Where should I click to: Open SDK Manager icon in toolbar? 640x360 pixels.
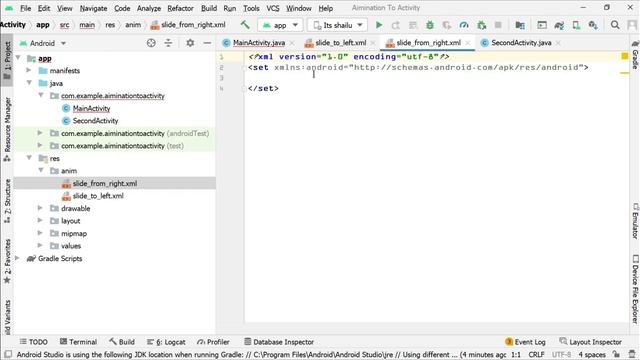(x=593, y=25)
